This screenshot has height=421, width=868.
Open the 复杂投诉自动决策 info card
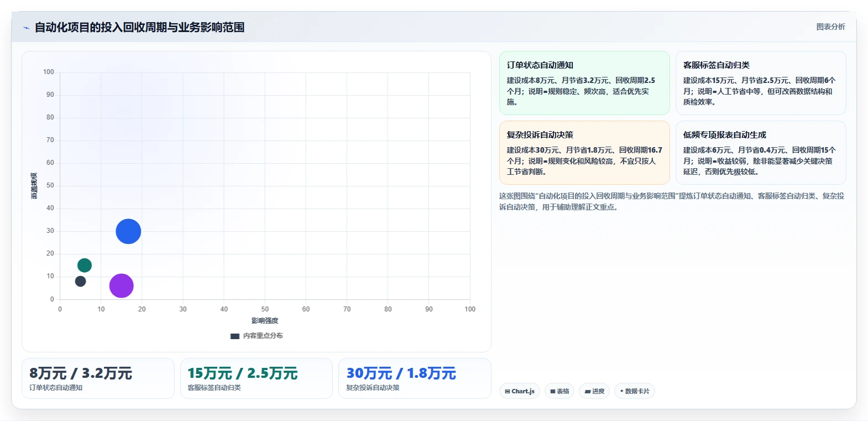point(584,153)
